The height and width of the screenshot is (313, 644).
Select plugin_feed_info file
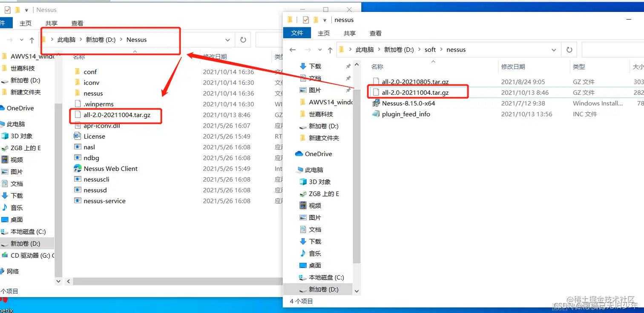(405, 114)
